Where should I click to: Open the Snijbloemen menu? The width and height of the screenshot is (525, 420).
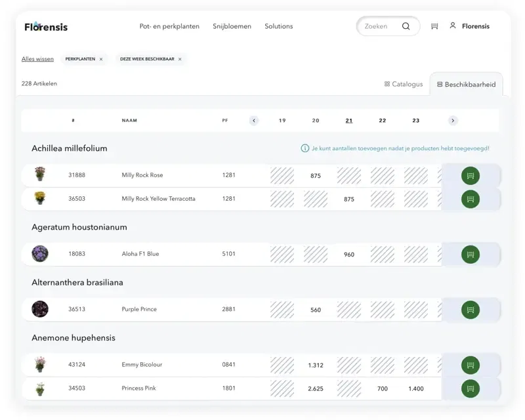pyautogui.click(x=232, y=26)
